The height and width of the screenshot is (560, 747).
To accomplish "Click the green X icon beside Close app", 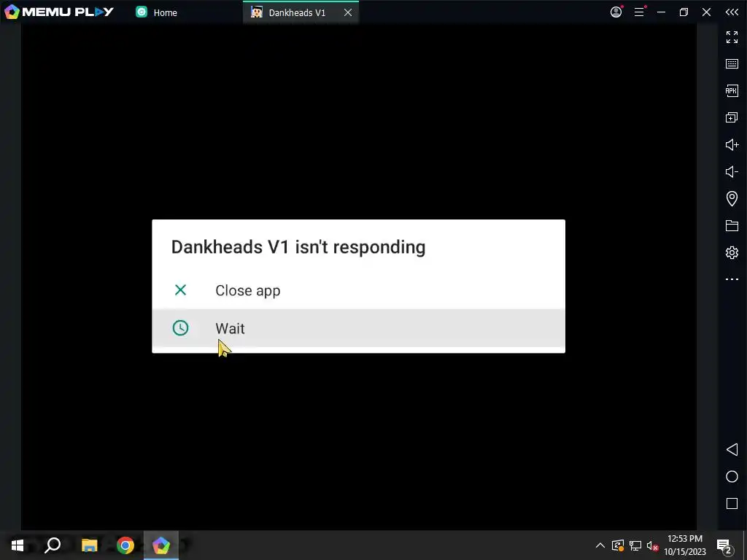I will click(x=181, y=289).
